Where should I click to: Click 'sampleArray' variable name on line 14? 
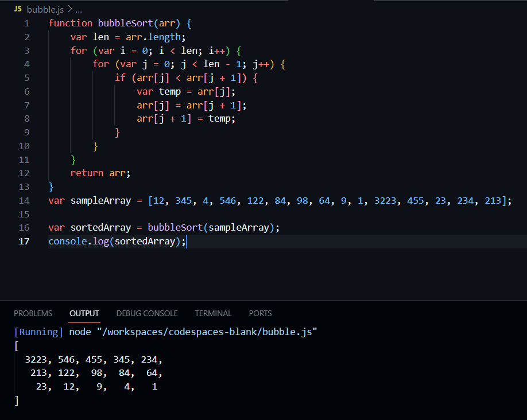(x=101, y=201)
